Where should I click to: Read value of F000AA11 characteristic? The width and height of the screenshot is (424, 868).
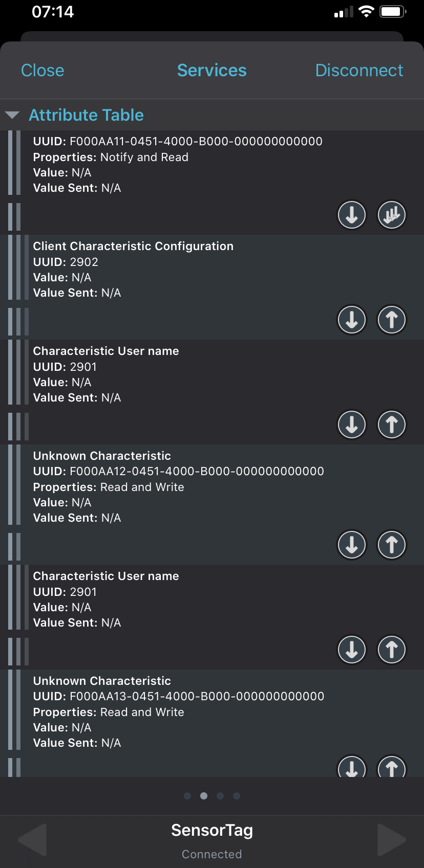[352, 215]
